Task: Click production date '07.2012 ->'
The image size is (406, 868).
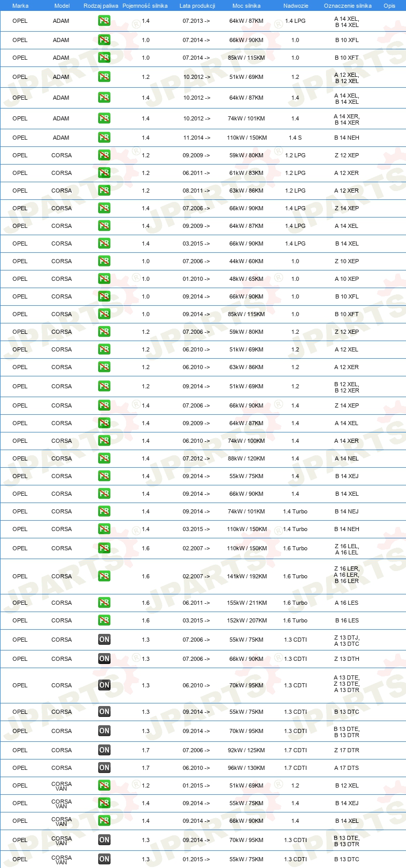Action: pyautogui.click(x=196, y=458)
